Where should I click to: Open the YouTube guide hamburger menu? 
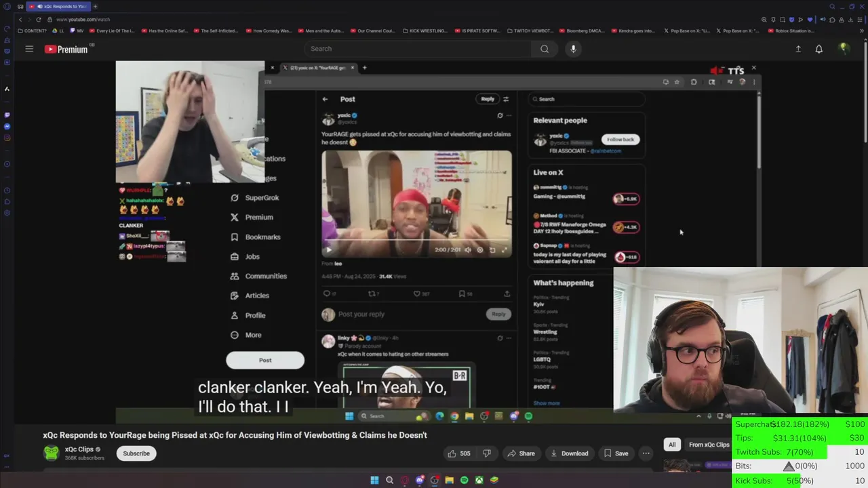tap(29, 49)
